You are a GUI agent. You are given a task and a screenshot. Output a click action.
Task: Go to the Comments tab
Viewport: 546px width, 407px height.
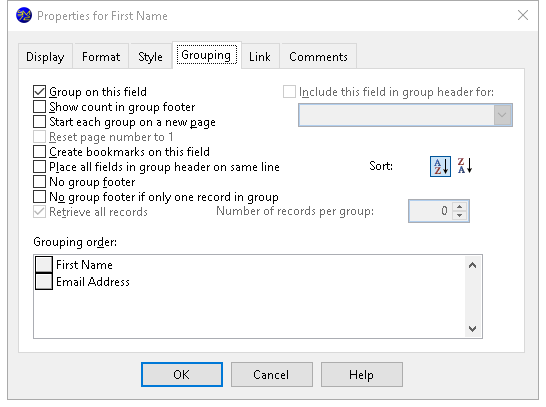tap(318, 56)
